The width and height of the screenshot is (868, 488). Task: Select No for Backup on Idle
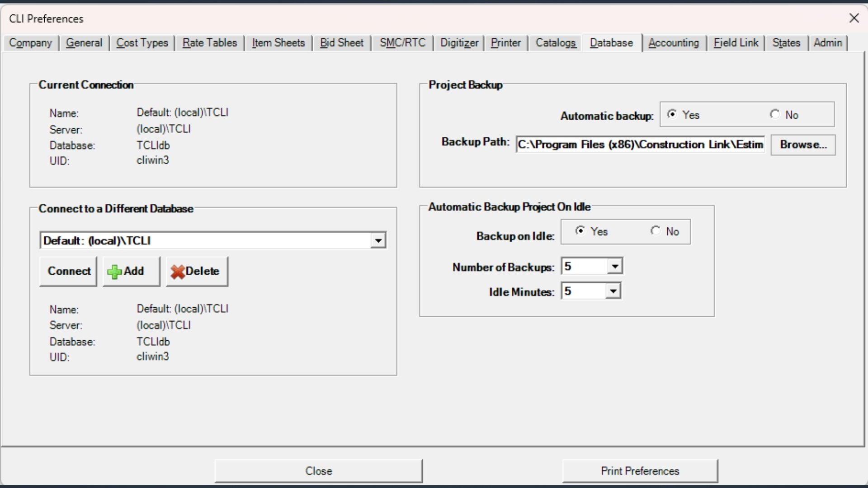click(x=656, y=231)
